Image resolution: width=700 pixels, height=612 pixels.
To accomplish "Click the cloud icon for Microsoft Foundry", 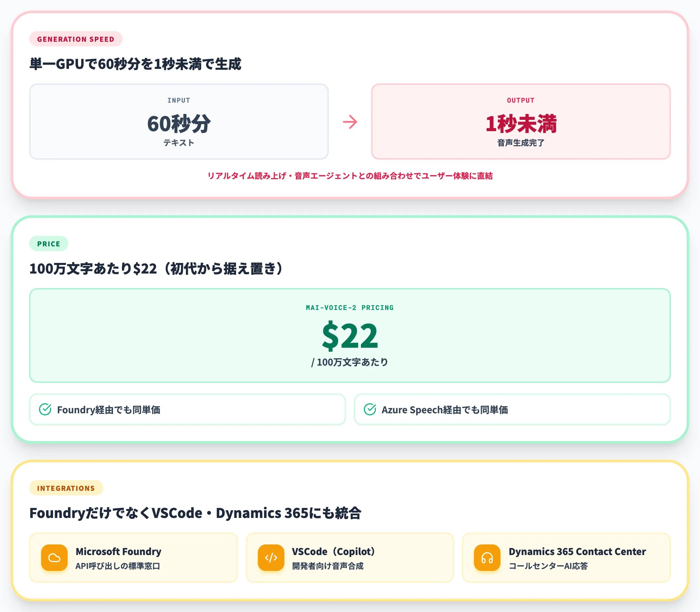I will tap(54, 558).
